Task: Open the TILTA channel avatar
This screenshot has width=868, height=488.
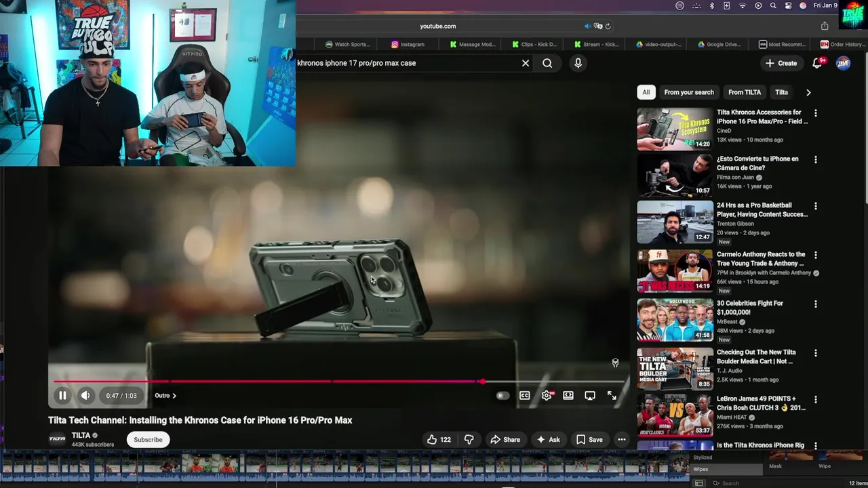Action: tap(57, 439)
